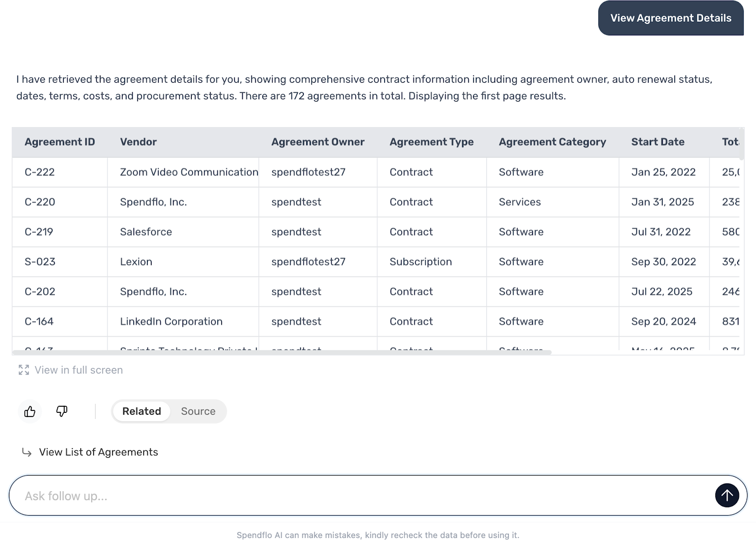Click the thumbs up feedback icon
Viewport: 756px width, 546px height.
(30, 411)
